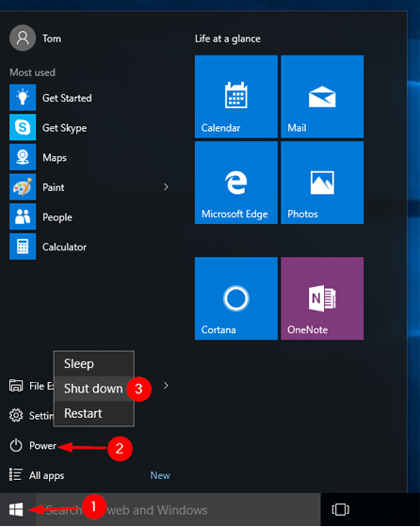The height and width of the screenshot is (527, 420).
Task: Choose Sleep from the power menu
Action: click(x=94, y=363)
